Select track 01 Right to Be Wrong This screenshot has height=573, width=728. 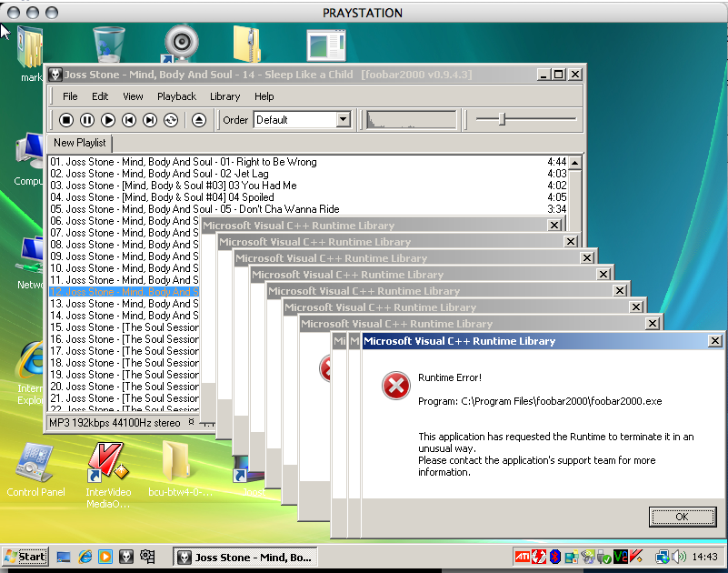tap(308, 162)
